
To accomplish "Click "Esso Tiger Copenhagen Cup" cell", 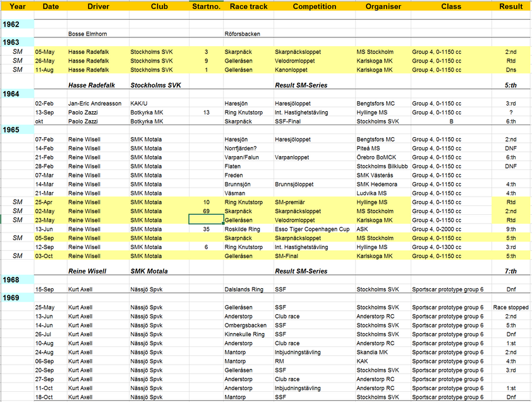I will coord(315,229).
